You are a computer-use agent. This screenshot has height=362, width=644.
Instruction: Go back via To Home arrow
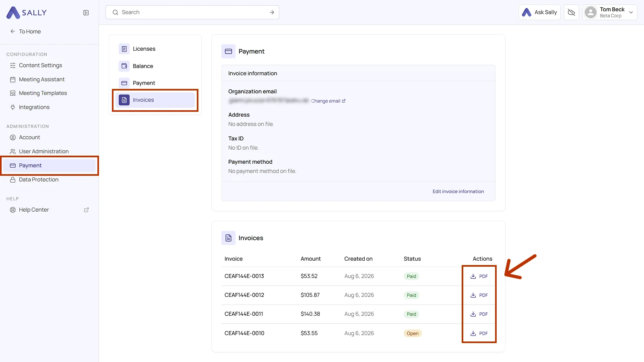click(25, 31)
